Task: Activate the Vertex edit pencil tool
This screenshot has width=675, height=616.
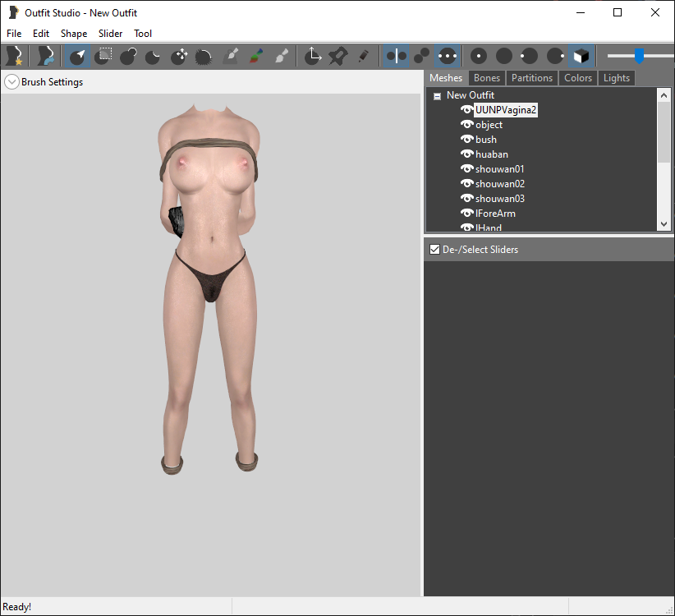Action: [364, 56]
